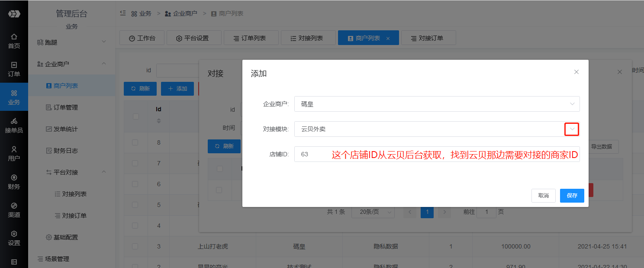Select 业务 in the dark sidebar

click(14, 97)
